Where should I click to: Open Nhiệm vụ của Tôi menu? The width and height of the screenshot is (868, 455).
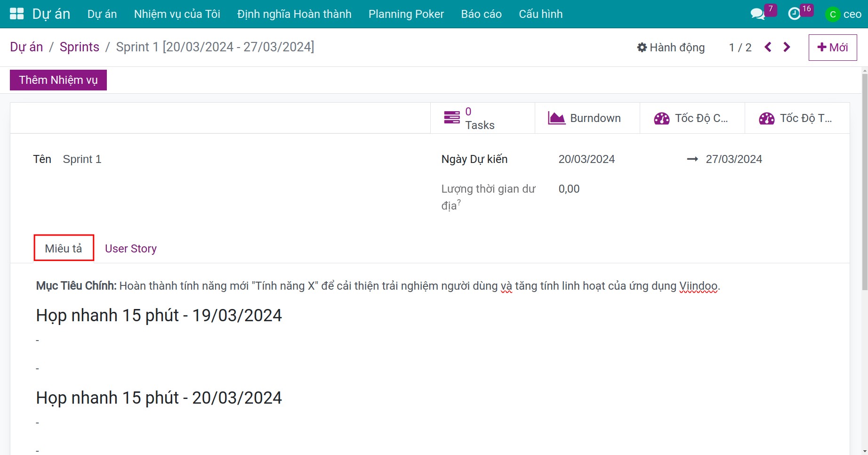(177, 14)
